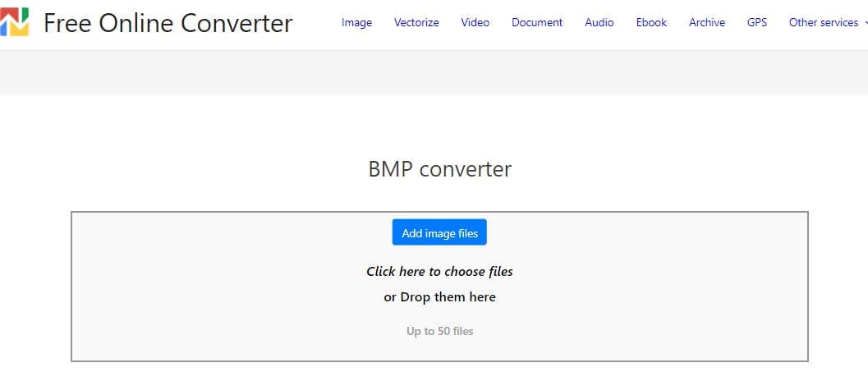
Task: Click the "BMP converter" page heading
Action: pyautogui.click(x=439, y=170)
